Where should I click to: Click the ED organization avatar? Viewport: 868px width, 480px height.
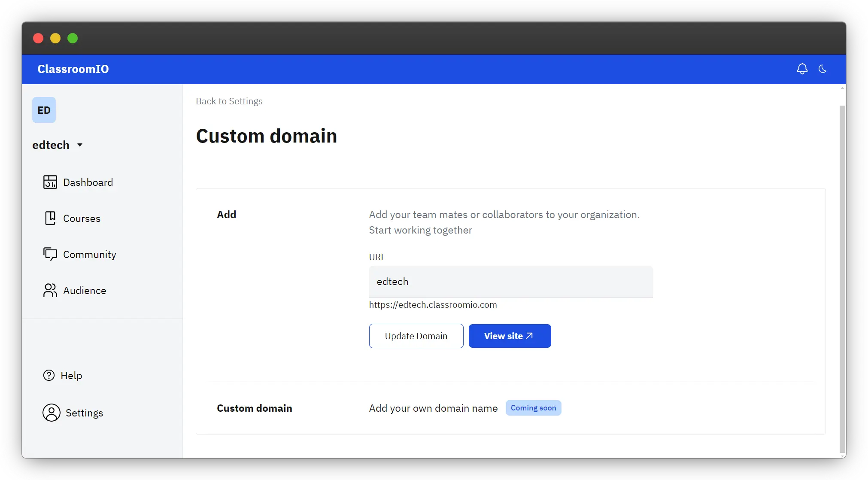click(x=44, y=110)
